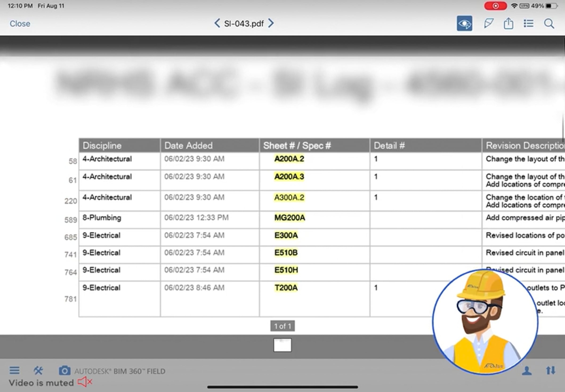Tap the battery status icon
Image resolution: width=565 pixels, height=392 pixels.
[x=551, y=6]
